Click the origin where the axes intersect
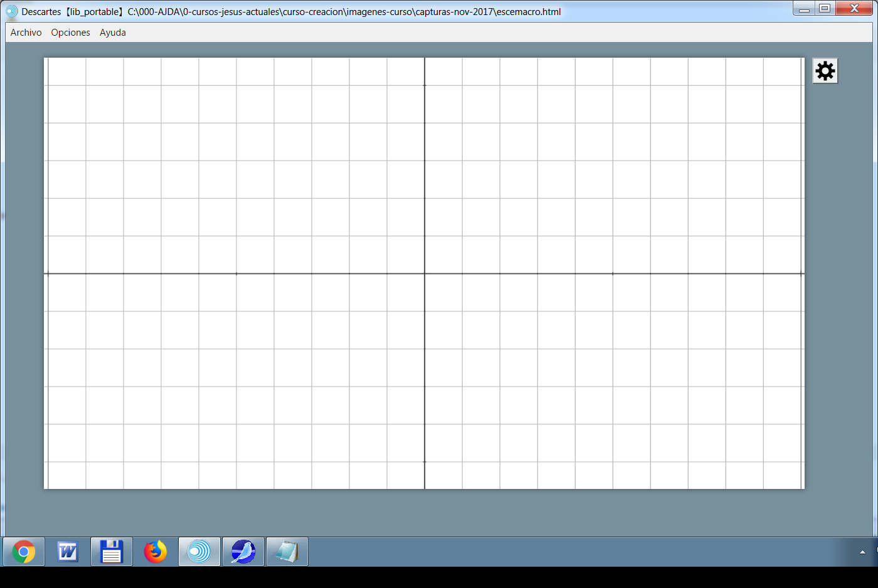The height and width of the screenshot is (588, 878). (425, 274)
